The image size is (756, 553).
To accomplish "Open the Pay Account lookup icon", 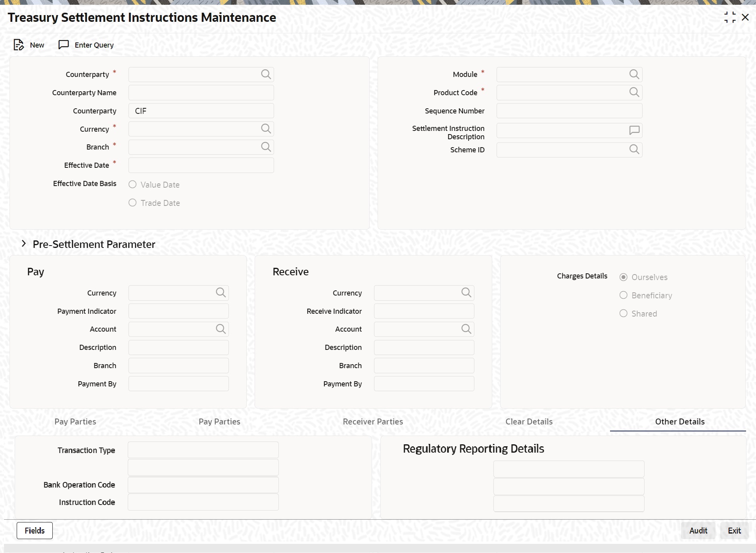I will [221, 329].
